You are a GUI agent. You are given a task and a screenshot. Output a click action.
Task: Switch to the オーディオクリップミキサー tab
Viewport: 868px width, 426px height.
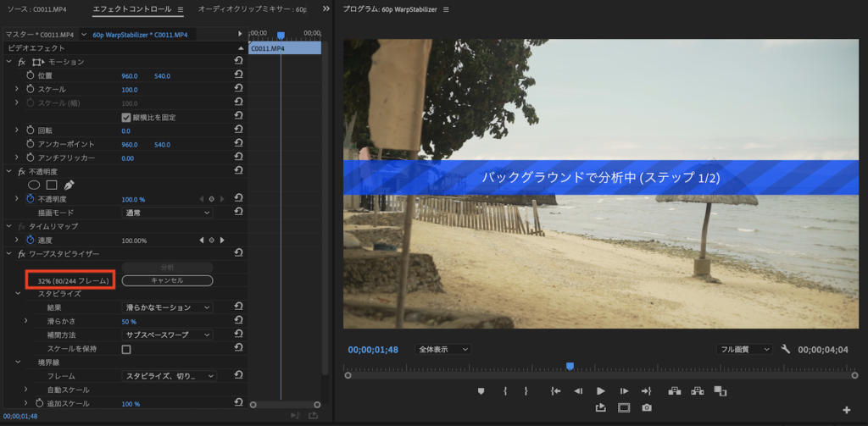(x=253, y=9)
